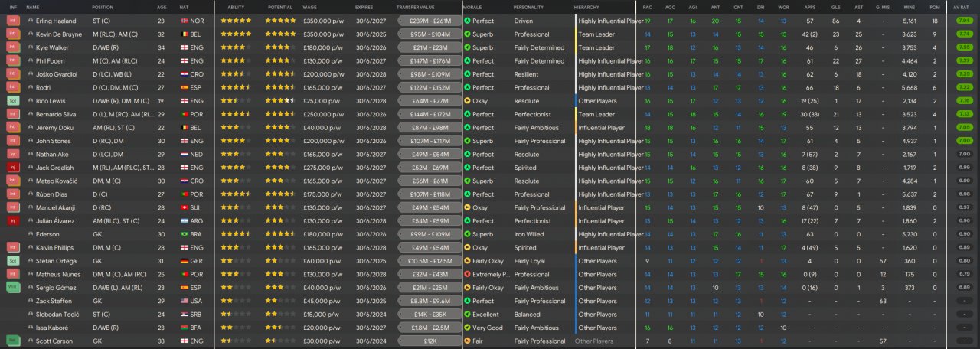Screen dimensions: 980x349
Task: Click the Spt badge beside Stefan Ortega
Action: (x=13, y=261)
